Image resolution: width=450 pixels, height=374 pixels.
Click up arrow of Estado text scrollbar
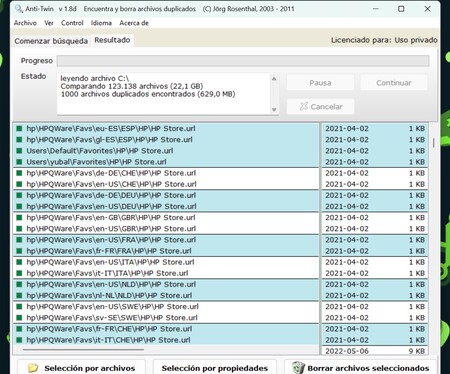[274, 79]
